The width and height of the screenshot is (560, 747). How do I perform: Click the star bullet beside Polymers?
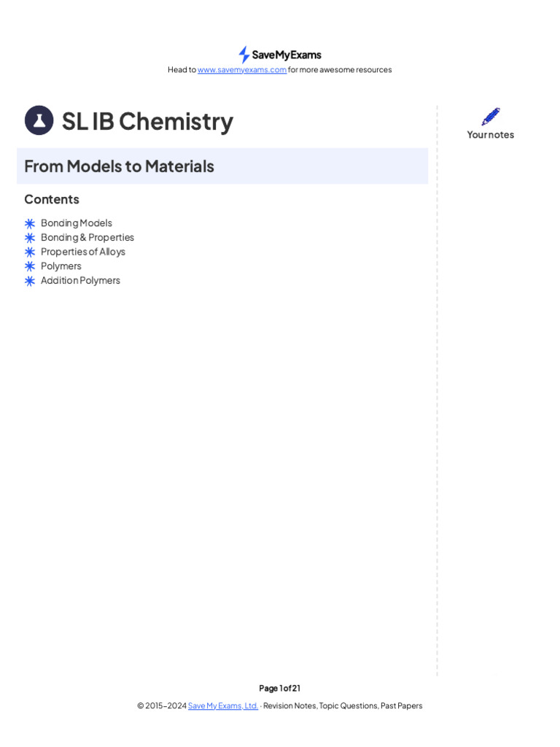pos(30,266)
